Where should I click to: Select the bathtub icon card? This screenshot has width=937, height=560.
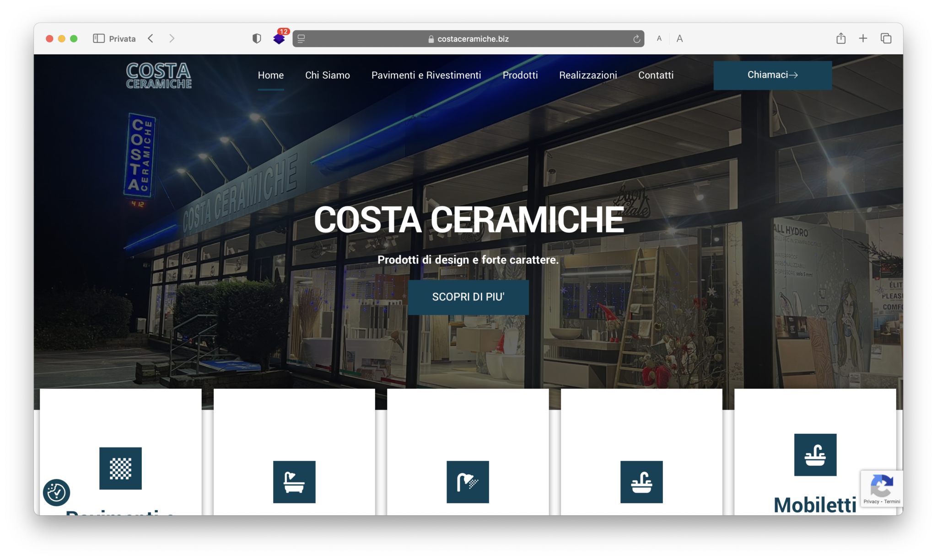pos(294,482)
